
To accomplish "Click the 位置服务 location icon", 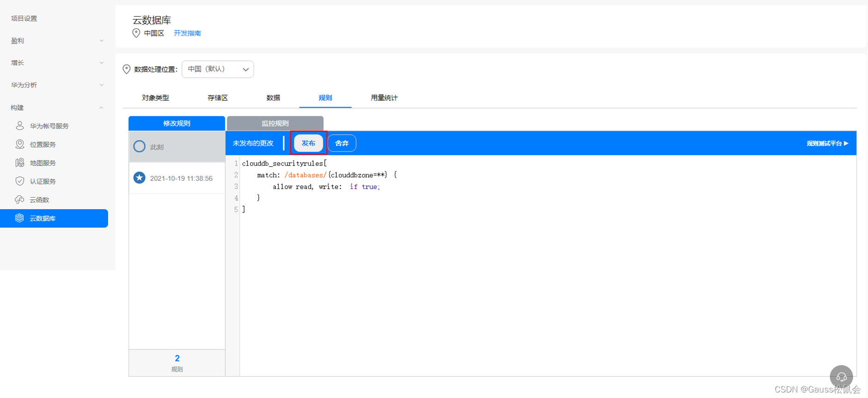I will pyautogui.click(x=20, y=144).
